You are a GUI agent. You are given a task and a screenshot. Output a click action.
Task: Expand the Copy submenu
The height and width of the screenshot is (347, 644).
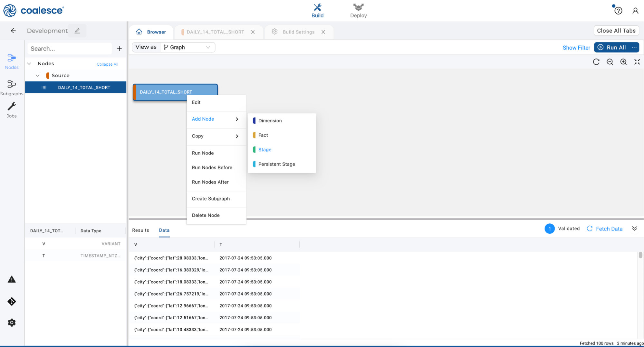click(216, 136)
